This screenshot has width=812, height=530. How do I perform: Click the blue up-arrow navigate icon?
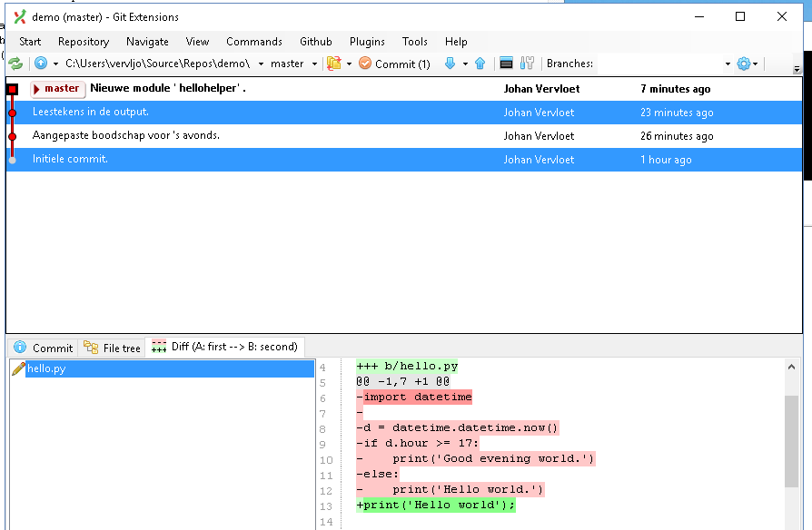pyautogui.click(x=41, y=64)
